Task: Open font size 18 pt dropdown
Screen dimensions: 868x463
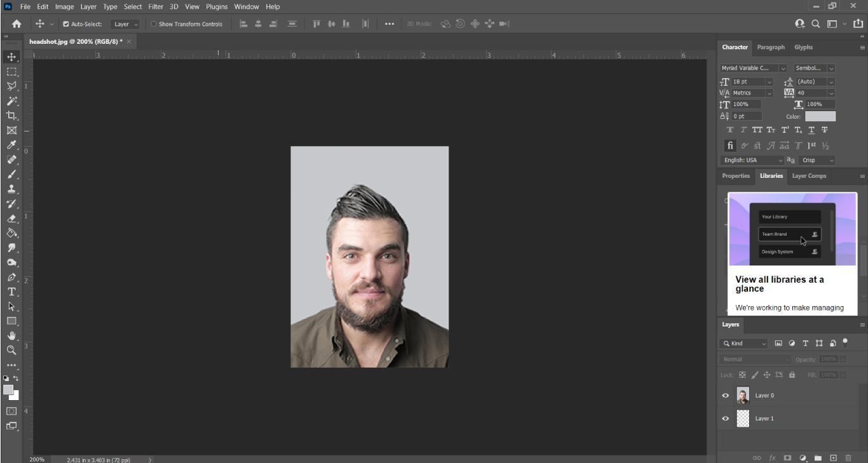Action: tap(752, 81)
